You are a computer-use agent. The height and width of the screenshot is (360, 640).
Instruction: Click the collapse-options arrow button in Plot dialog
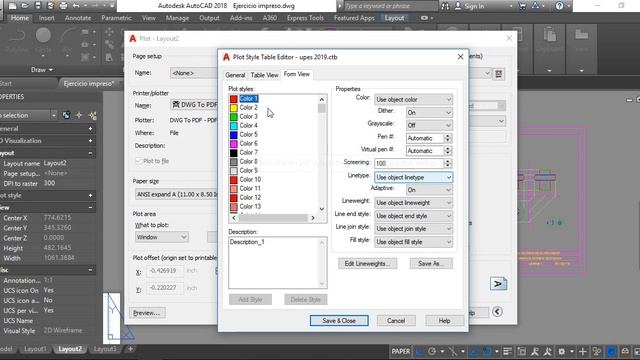pyautogui.click(x=497, y=312)
